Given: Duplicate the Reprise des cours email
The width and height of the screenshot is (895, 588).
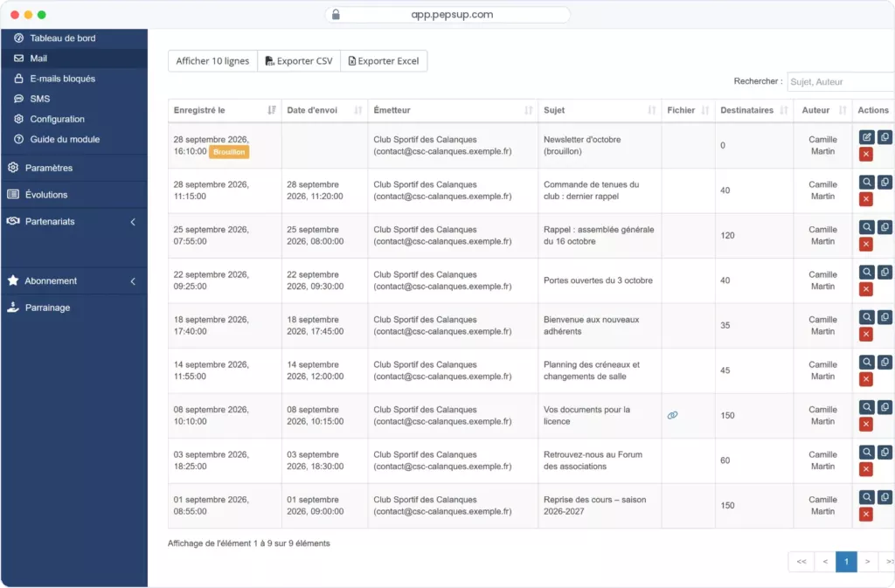Looking at the screenshot, I should point(885,497).
